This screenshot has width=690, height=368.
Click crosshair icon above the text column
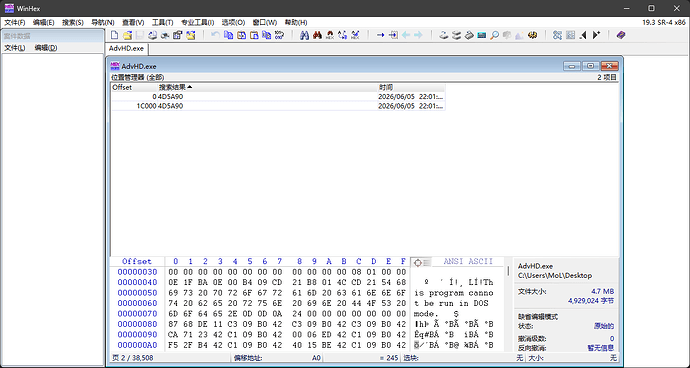pyautogui.click(x=417, y=263)
